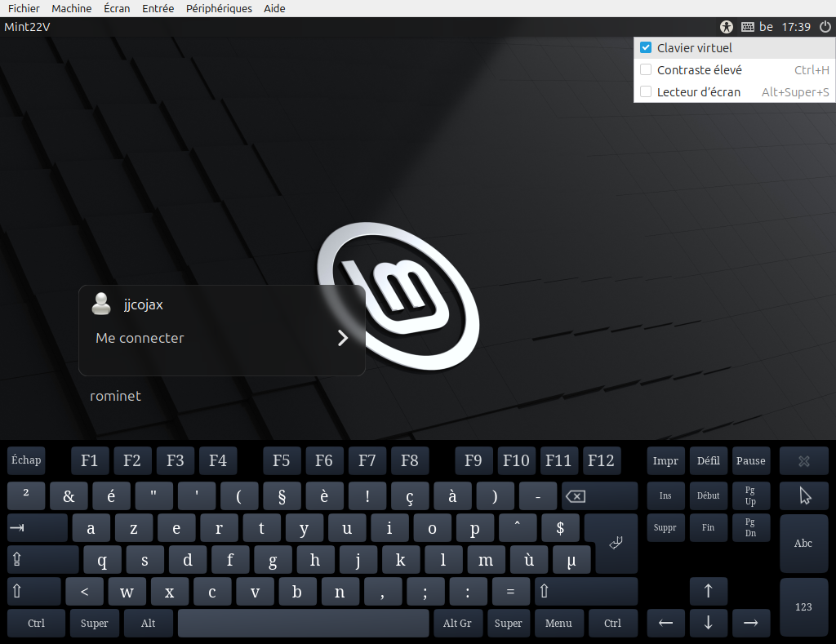Tap the left Super key beside the Alt key
The image size is (836, 644).
(x=95, y=624)
